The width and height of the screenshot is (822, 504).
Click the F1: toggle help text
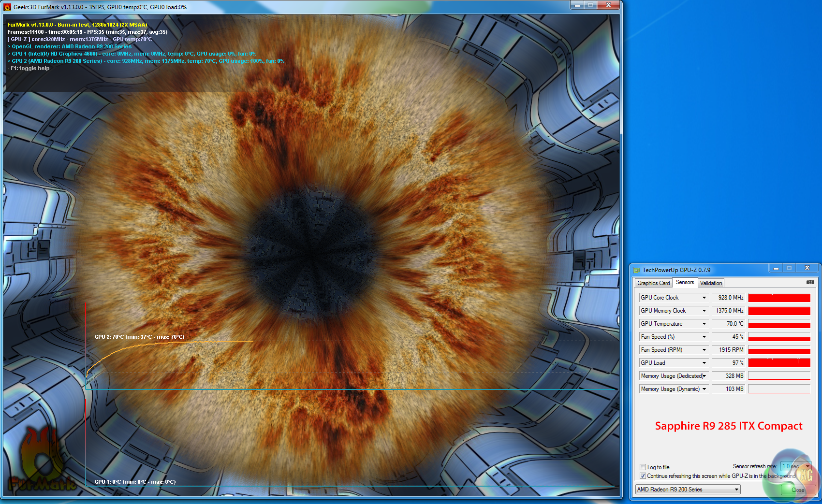coord(29,68)
